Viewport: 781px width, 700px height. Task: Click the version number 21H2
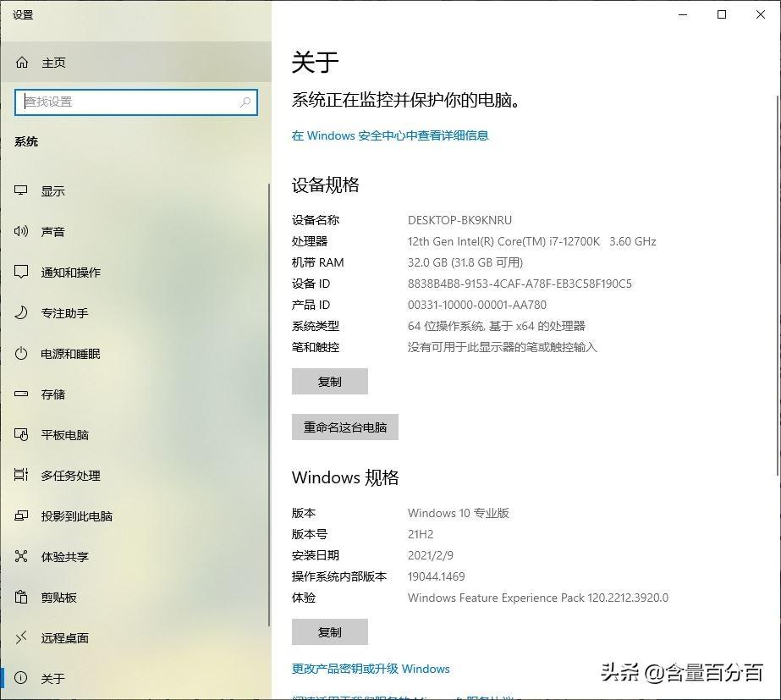pos(421,535)
